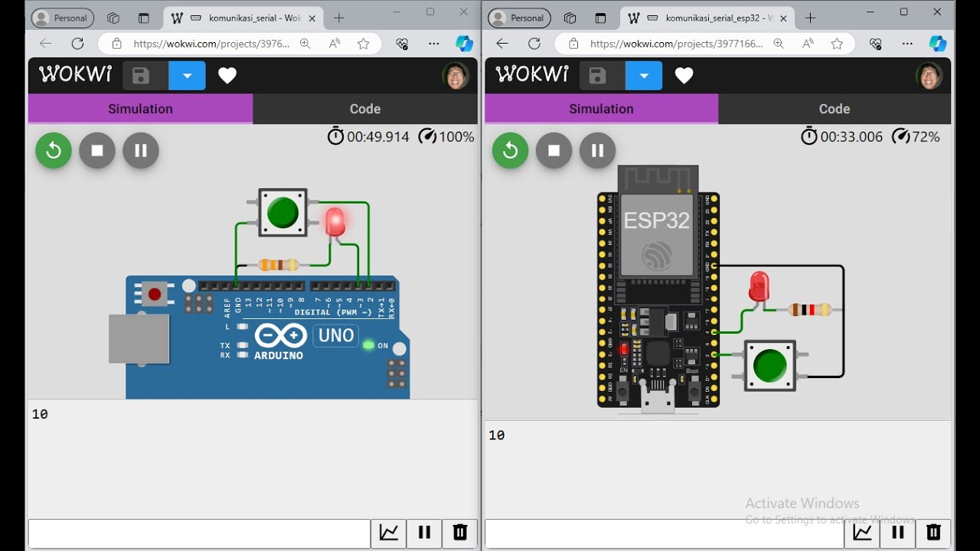Click the lit red LED near Arduino
The height and width of the screenshot is (551, 980).
coord(335,222)
